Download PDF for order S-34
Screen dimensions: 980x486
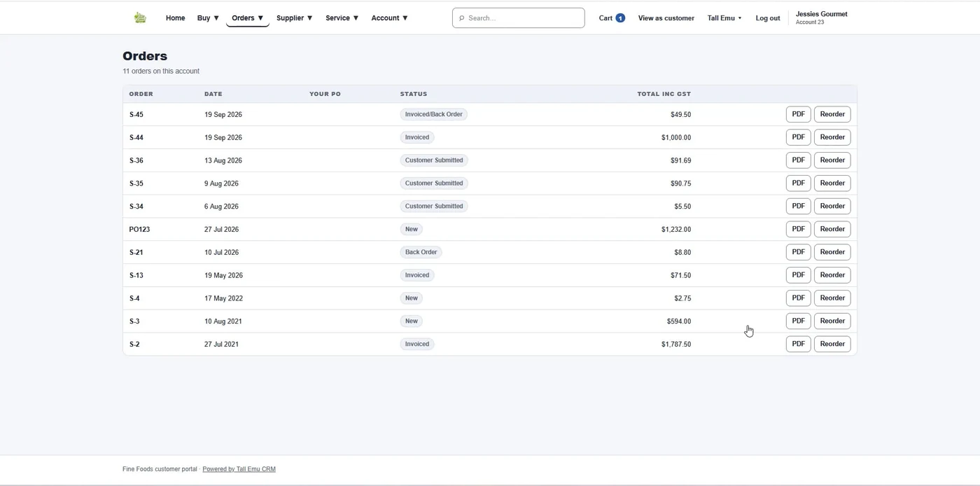click(x=798, y=206)
